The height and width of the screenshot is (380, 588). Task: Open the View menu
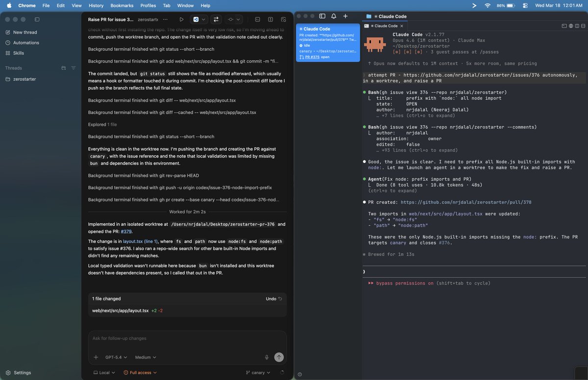click(x=76, y=5)
